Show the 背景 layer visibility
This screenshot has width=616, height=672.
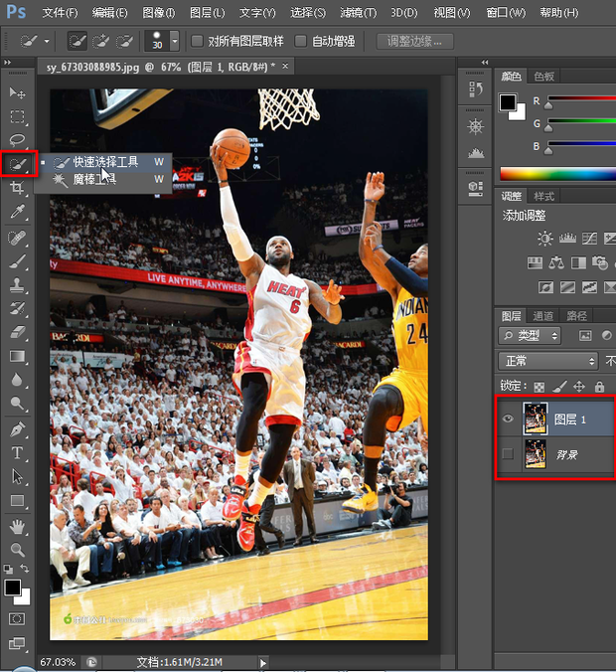508,453
